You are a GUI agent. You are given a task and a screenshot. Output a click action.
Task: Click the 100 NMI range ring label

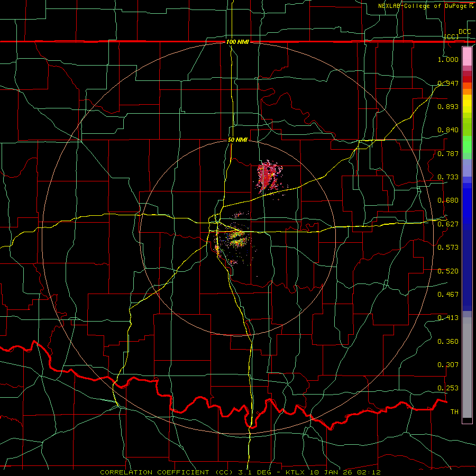click(237, 42)
